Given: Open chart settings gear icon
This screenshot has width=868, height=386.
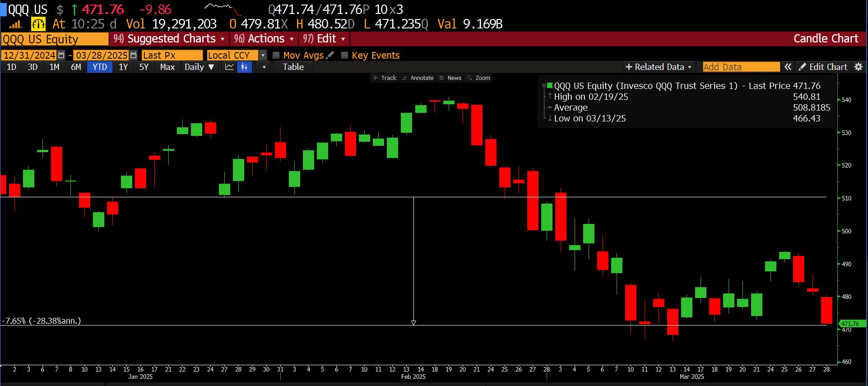Looking at the screenshot, I should [x=859, y=67].
